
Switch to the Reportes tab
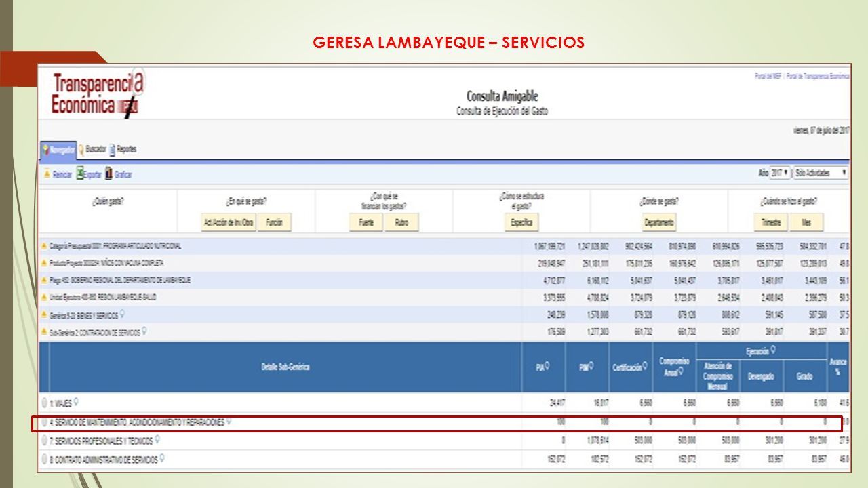(x=123, y=149)
